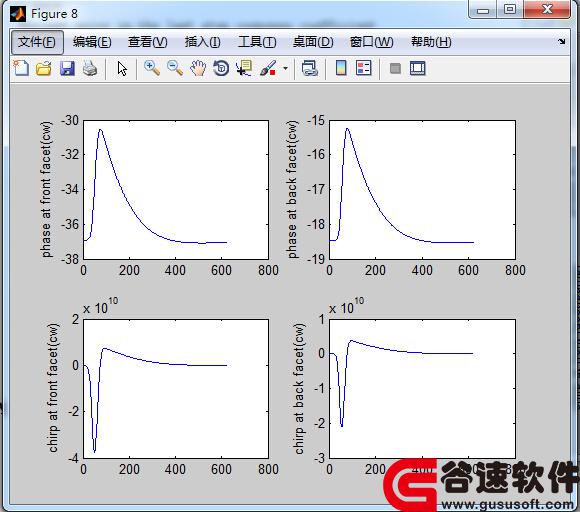Click the phase at front facet plot
Image resolution: width=580 pixels, height=512 pixels.
pos(176,189)
